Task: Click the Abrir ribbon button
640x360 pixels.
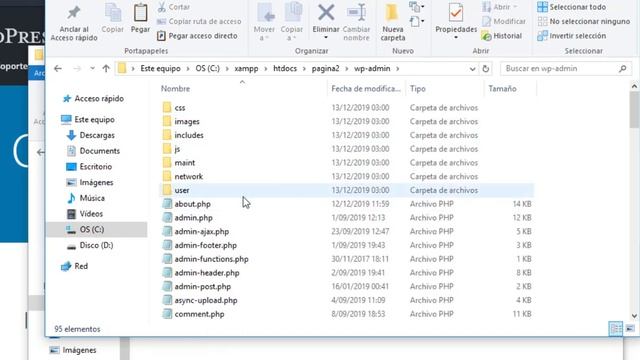Action: coord(499,7)
